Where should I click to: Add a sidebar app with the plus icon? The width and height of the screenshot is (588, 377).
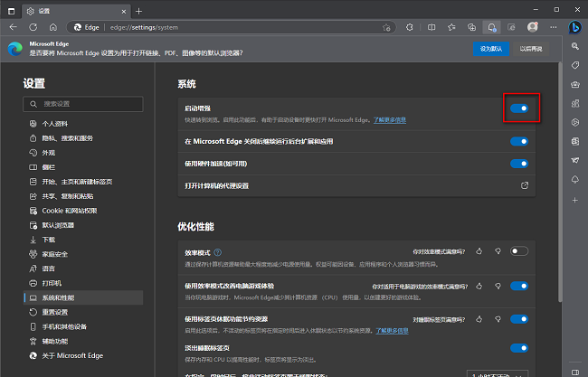575,201
